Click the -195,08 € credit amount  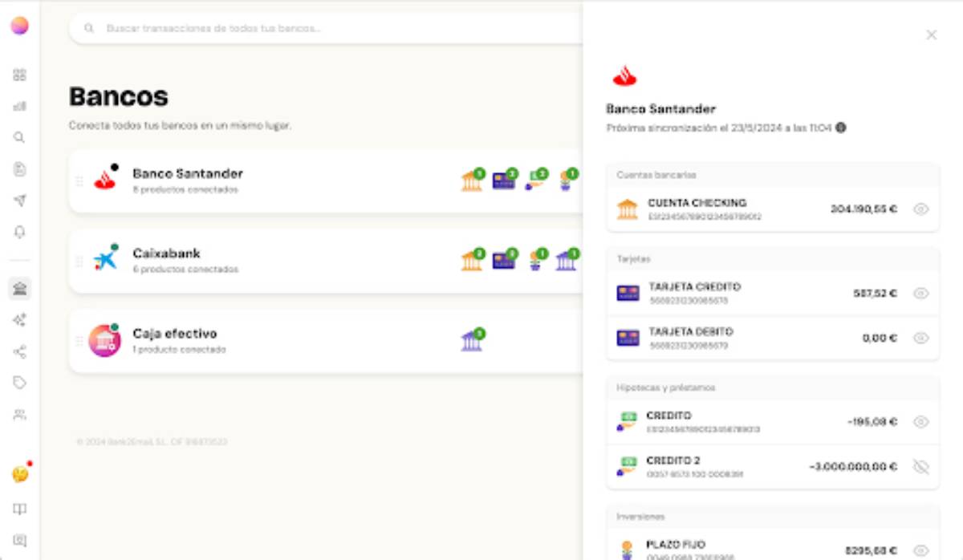(872, 422)
